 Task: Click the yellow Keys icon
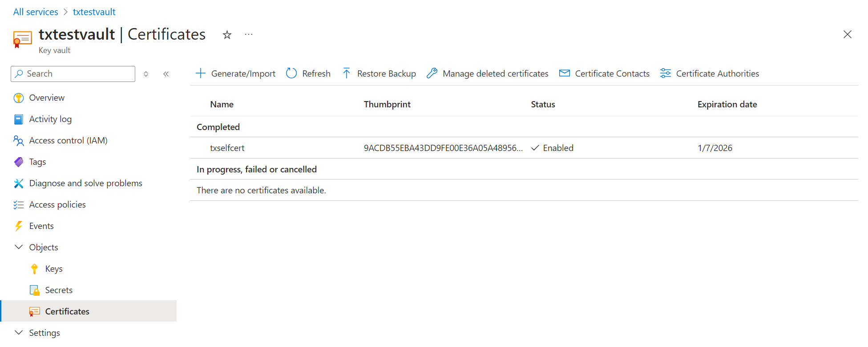click(x=35, y=269)
